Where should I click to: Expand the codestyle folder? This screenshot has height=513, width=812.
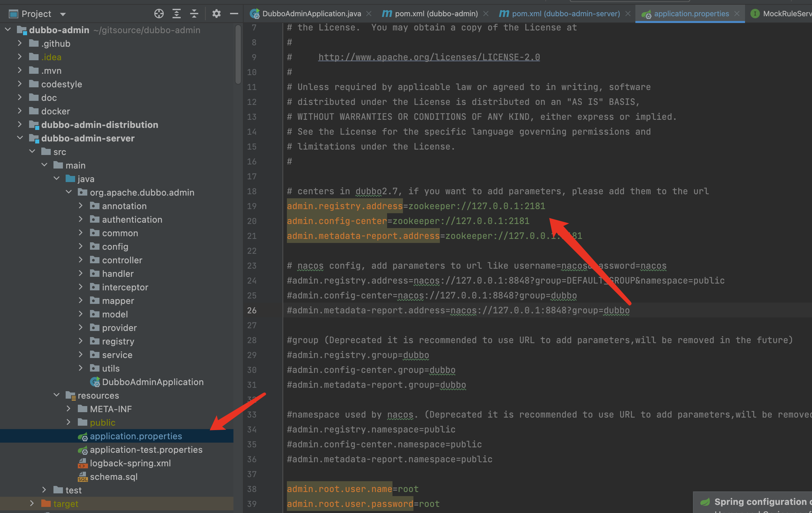(20, 84)
